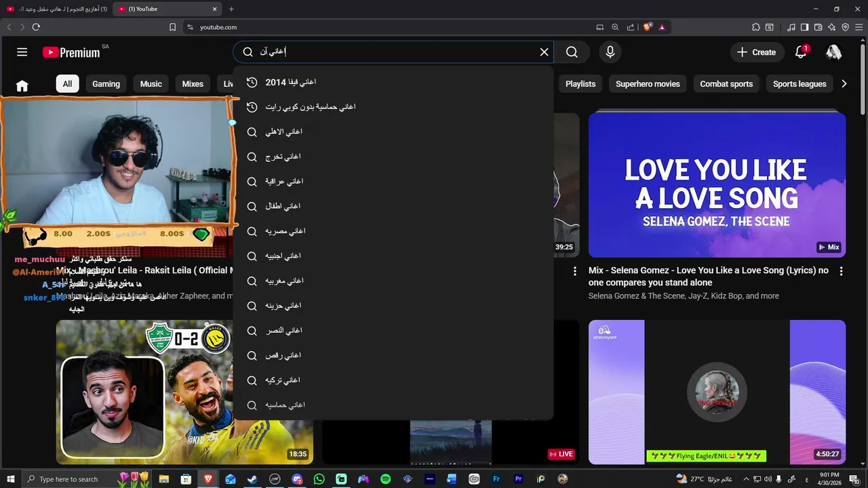Select the Playlists filter chip
Viewport: 868px width, 488px height.
coord(580,84)
